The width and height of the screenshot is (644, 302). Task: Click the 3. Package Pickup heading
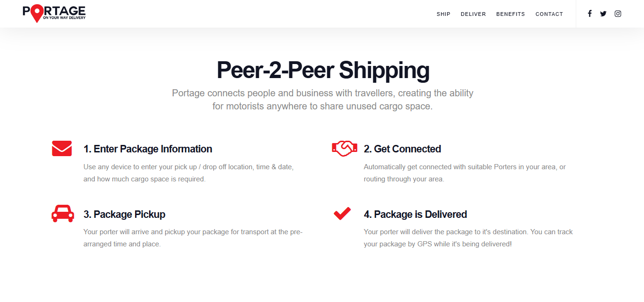[x=124, y=214]
